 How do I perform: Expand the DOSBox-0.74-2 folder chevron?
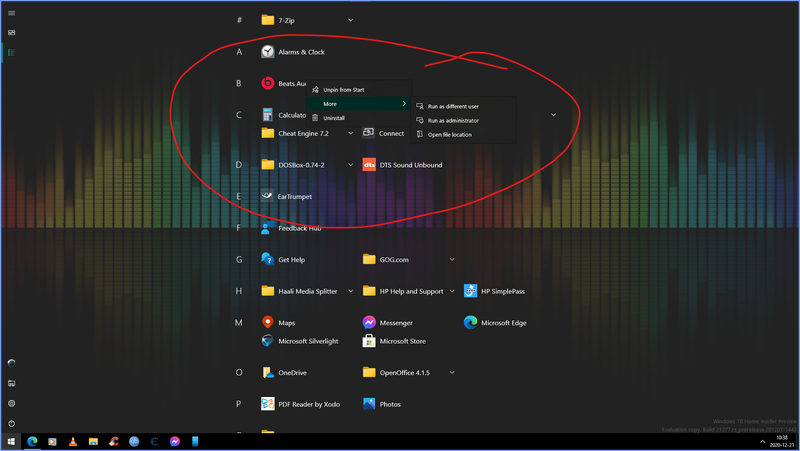click(351, 165)
